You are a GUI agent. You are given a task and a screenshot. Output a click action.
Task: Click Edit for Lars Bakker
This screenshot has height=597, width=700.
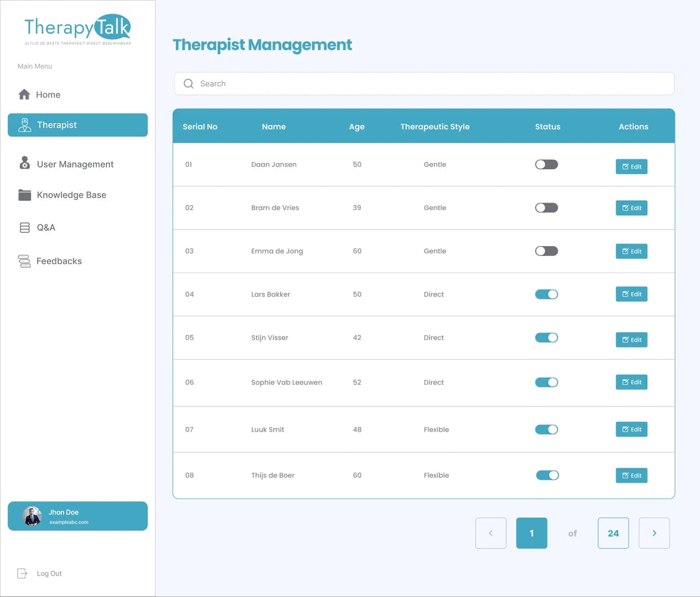pos(632,294)
